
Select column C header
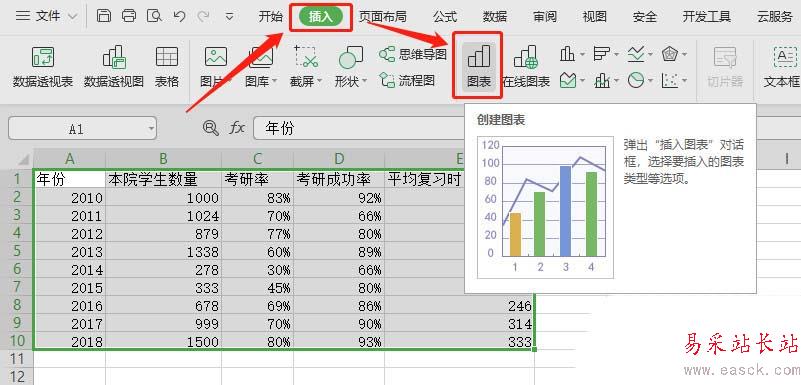(257, 159)
